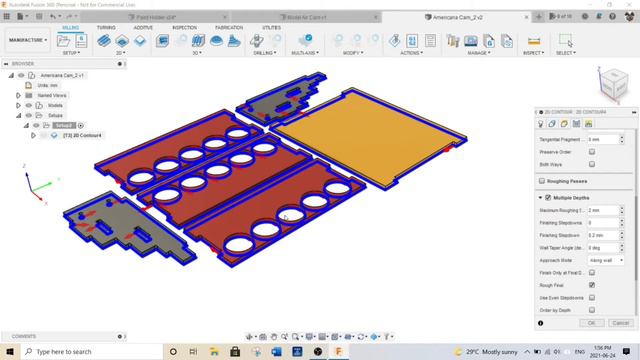Click OK in the 2D Contour dialog

tap(592, 323)
